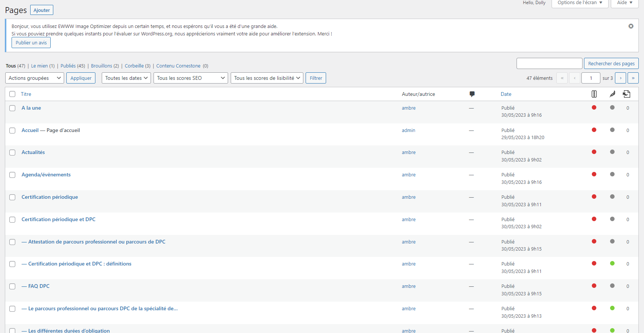Show only Brouillons pages

pos(101,66)
